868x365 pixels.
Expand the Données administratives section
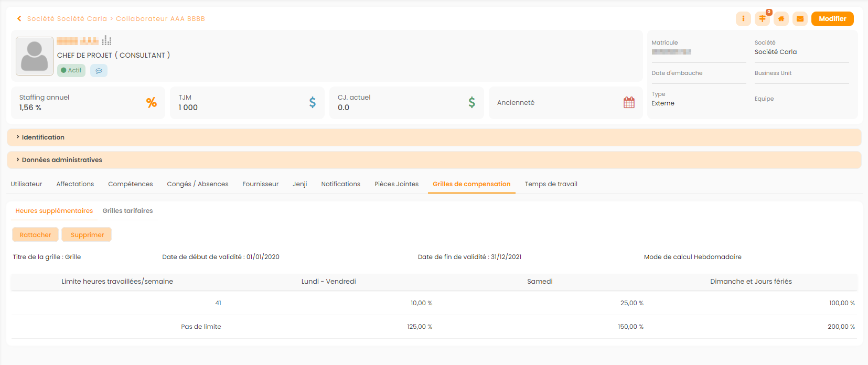(62, 160)
